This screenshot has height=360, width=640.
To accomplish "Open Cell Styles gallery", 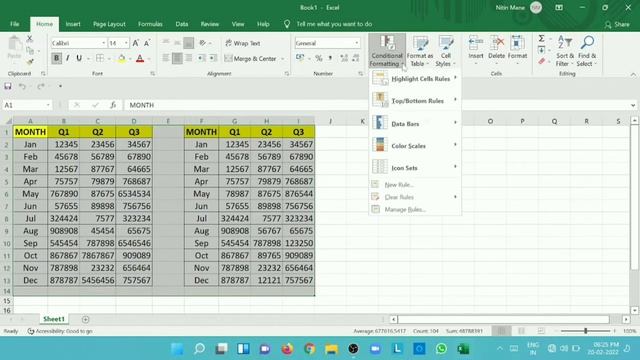I will [445, 51].
